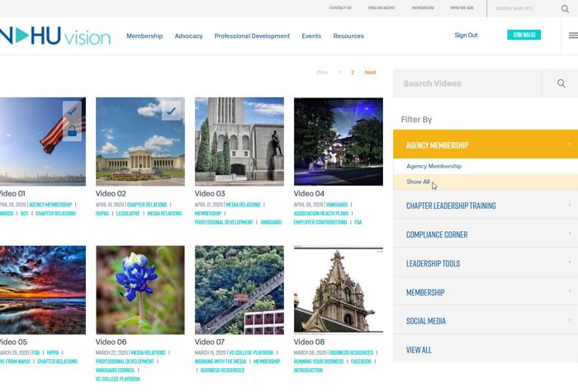The image size is (578, 392).
Task: Open the Video 02 museum building thumbnail
Action: tap(140, 141)
